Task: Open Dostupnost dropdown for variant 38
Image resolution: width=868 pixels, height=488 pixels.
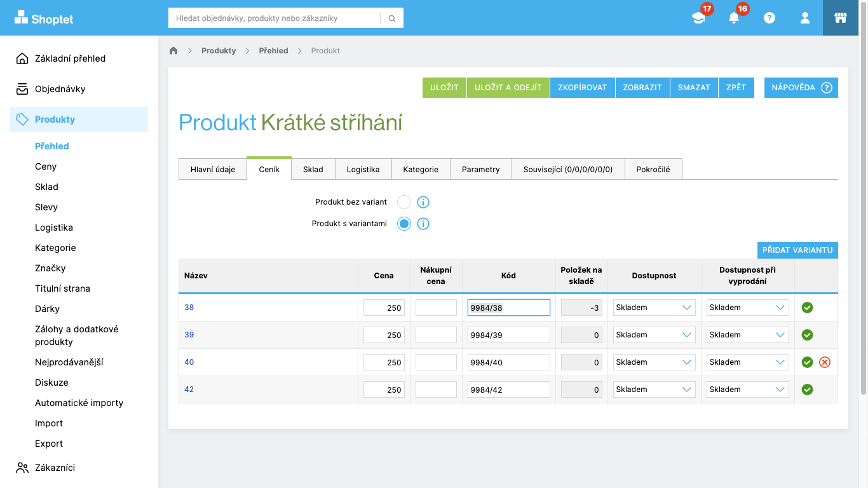Action: pyautogui.click(x=654, y=308)
